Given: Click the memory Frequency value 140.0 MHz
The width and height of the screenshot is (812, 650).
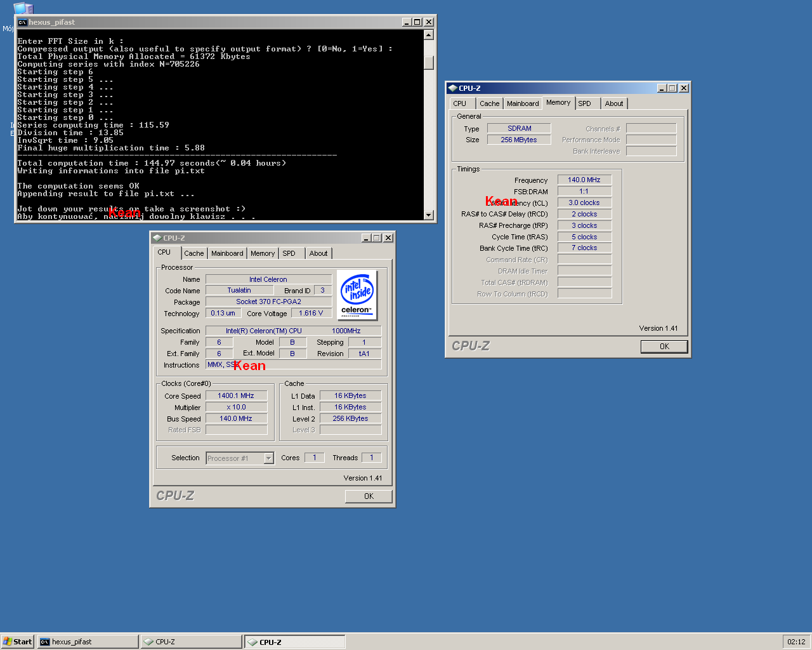Looking at the screenshot, I should pos(584,180).
